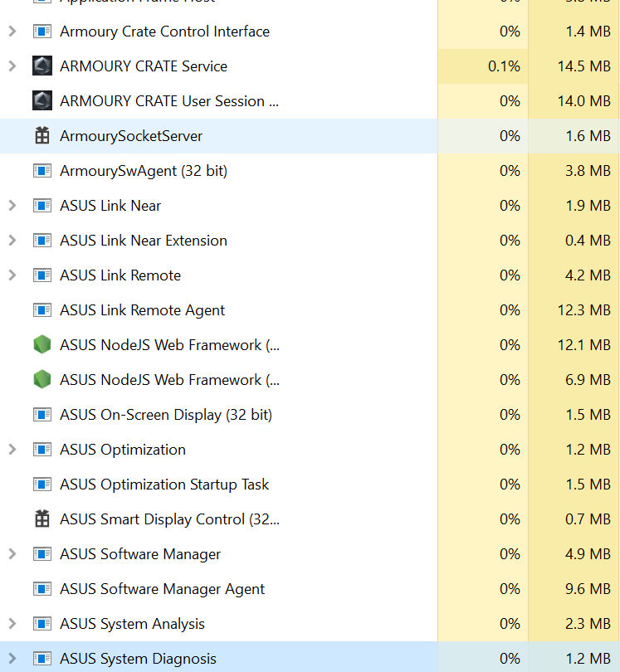The image size is (620, 672).
Task: Select the ASUS Software Manager process name
Action: click(140, 554)
